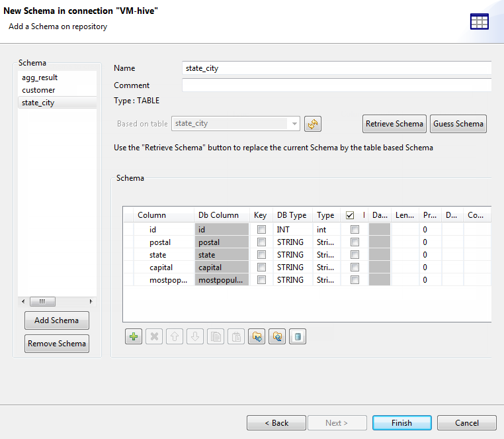
Task: Enable the Key checkbox for postal row
Action: pos(261,242)
